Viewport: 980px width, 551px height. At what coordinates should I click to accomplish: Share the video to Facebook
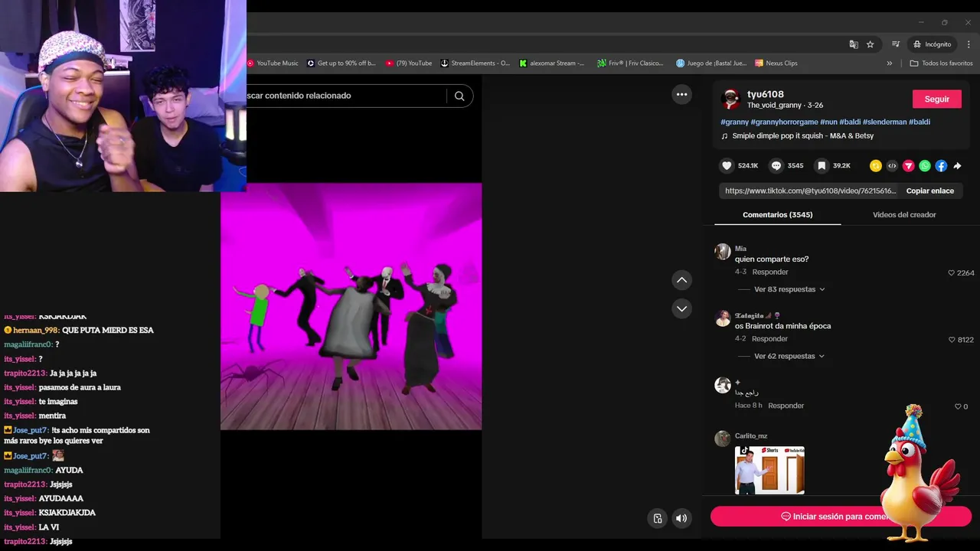tap(941, 165)
